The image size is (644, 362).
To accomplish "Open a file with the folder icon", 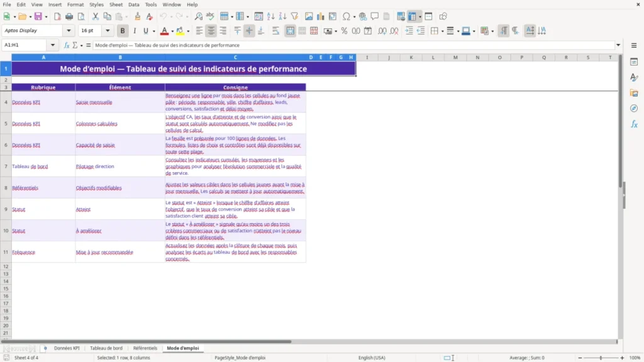I will click(22, 16).
